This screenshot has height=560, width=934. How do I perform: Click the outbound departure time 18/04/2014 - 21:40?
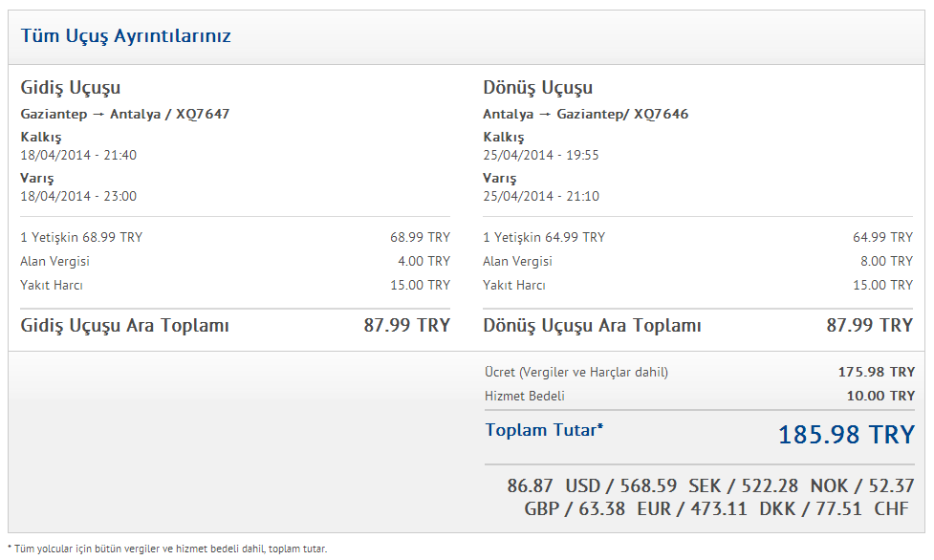(x=78, y=155)
